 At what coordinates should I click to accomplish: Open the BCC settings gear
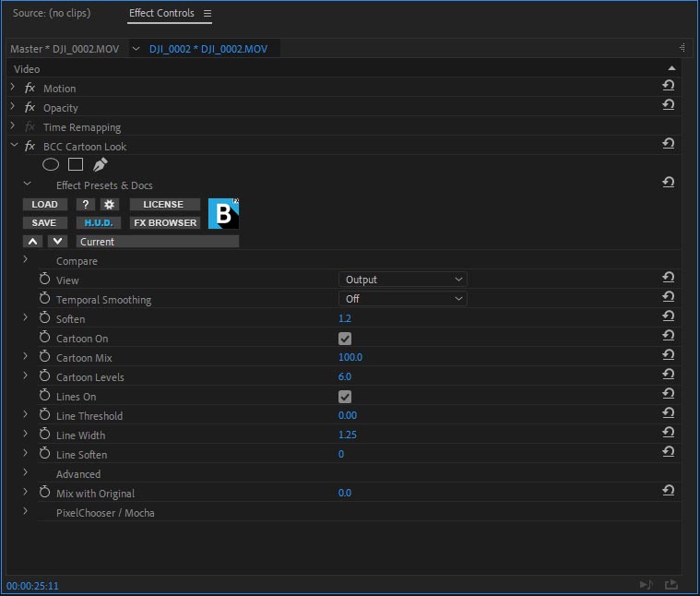point(110,205)
